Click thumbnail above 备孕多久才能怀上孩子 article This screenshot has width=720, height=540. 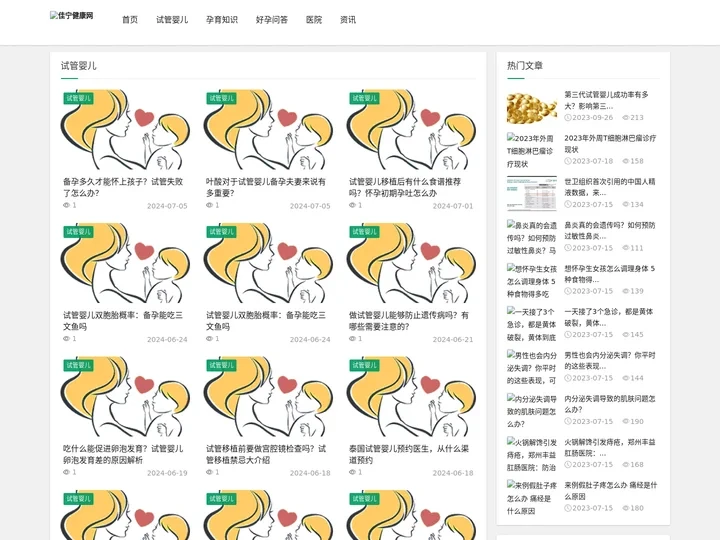click(125, 129)
